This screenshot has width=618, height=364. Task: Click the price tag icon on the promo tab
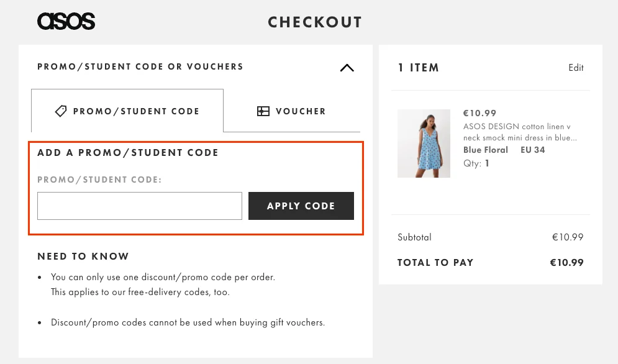61,111
